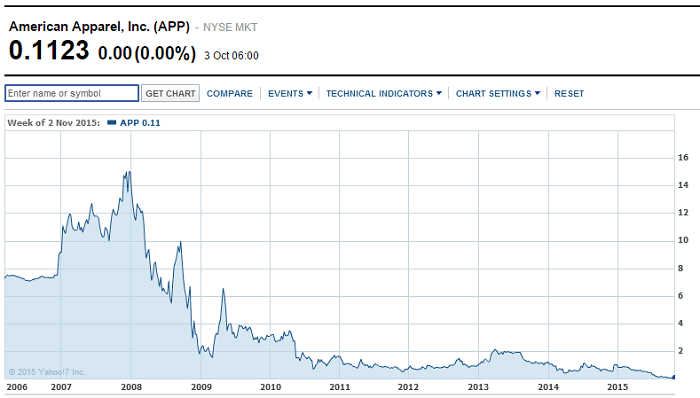The width and height of the screenshot is (700, 398).
Task: Click the APP series color legend marker
Action: tap(112, 123)
